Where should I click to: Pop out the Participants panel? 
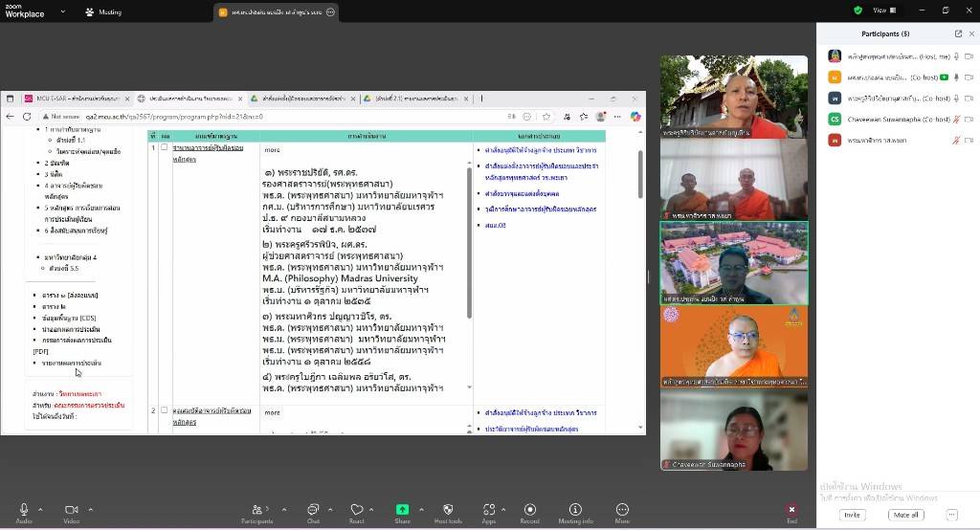click(958, 33)
